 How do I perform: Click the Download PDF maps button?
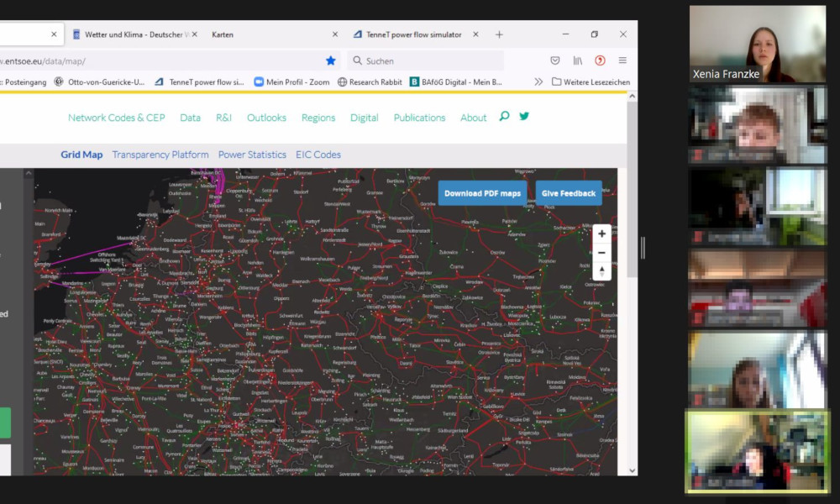[x=482, y=193]
